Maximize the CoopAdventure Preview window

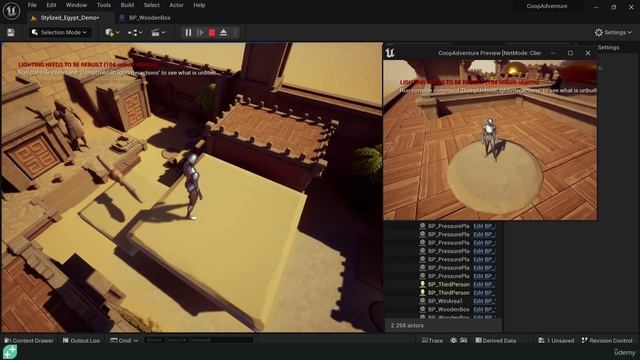[x=570, y=53]
